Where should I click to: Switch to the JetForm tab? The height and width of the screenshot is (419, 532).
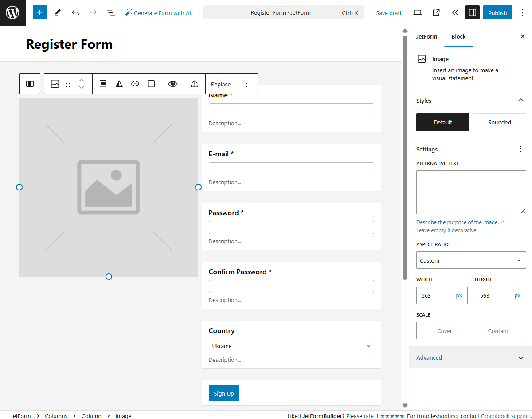[426, 36]
